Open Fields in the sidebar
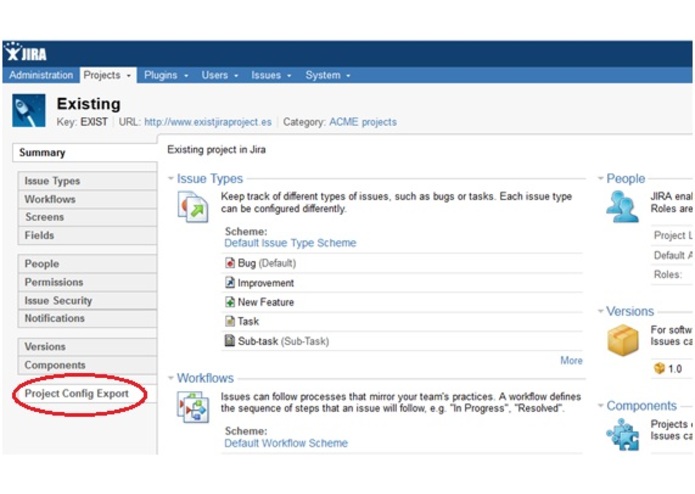The height and width of the screenshot is (494, 695). [87, 235]
